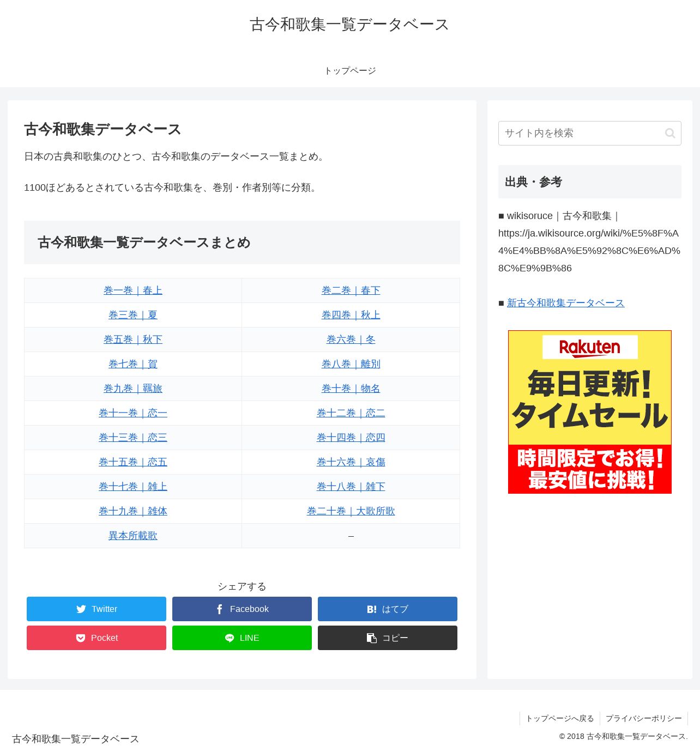This screenshot has height=752, width=700.
Task: Copy the page link with コピー button
Action: pyautogui.click(x=388, y=638)
